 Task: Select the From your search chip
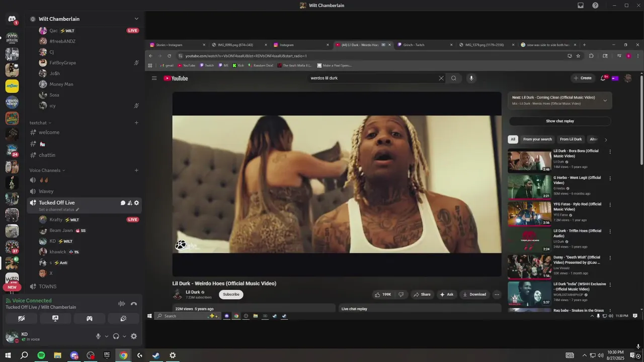tap(537, 139)
